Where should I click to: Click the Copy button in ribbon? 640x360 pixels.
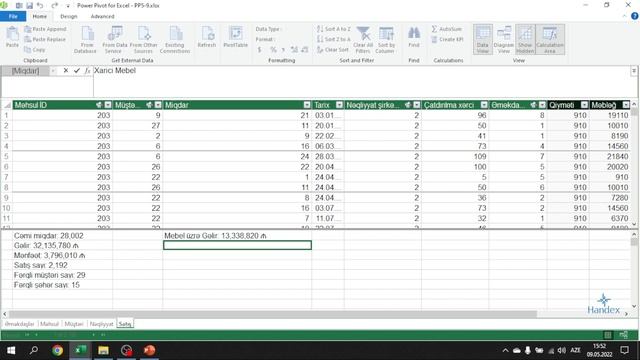[35, 49]
